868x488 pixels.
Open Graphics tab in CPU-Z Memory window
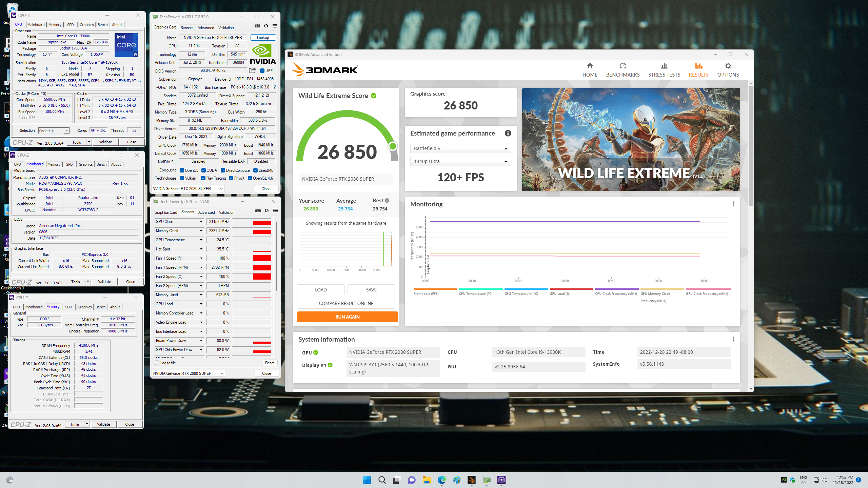pos(84,307)
